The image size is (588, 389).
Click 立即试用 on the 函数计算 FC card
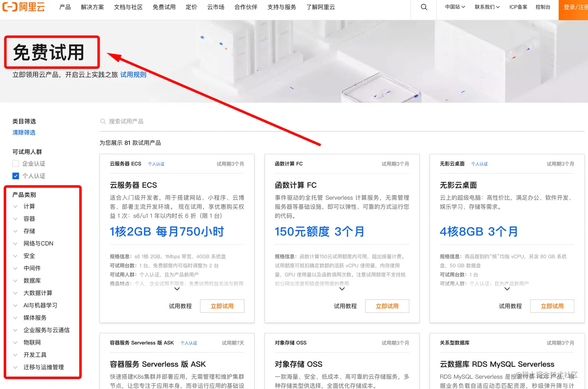pos(387,306)
